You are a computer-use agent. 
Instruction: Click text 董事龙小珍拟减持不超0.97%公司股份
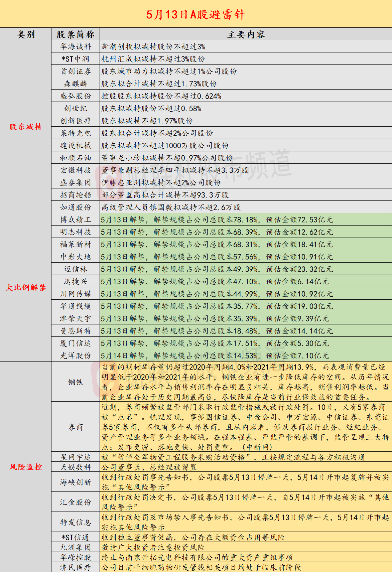167,158
